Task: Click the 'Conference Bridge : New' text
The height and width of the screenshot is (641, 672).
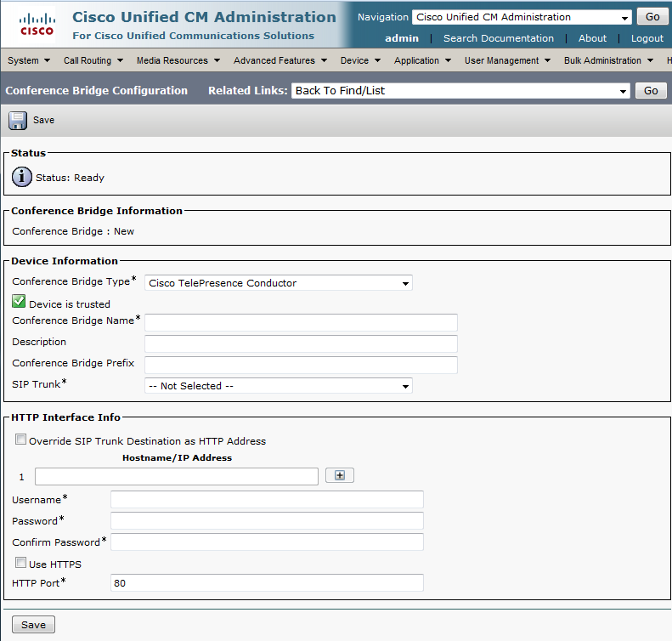Action: coord(73,231)
